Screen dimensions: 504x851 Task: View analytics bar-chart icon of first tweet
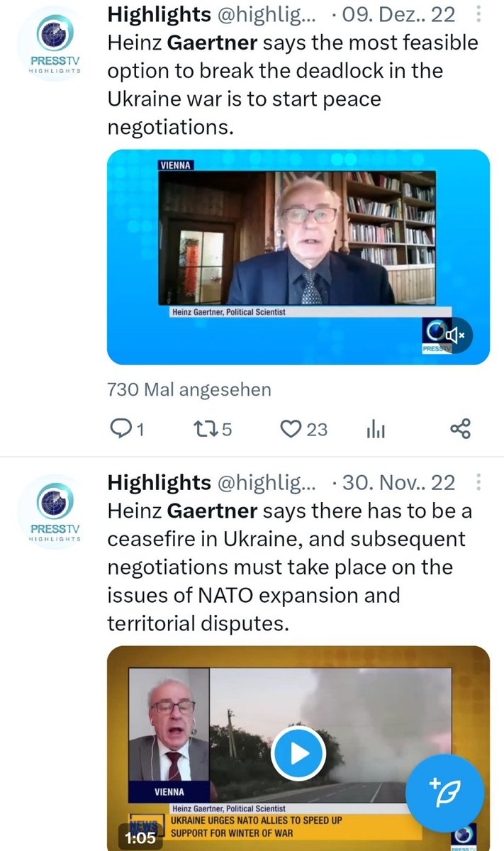coord(376,428)
